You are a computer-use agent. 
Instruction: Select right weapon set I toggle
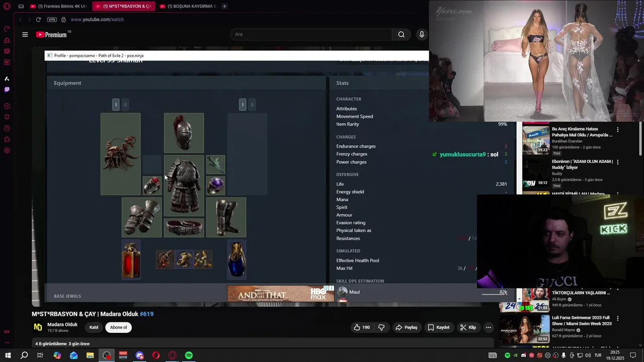click(x=243, y=104)
